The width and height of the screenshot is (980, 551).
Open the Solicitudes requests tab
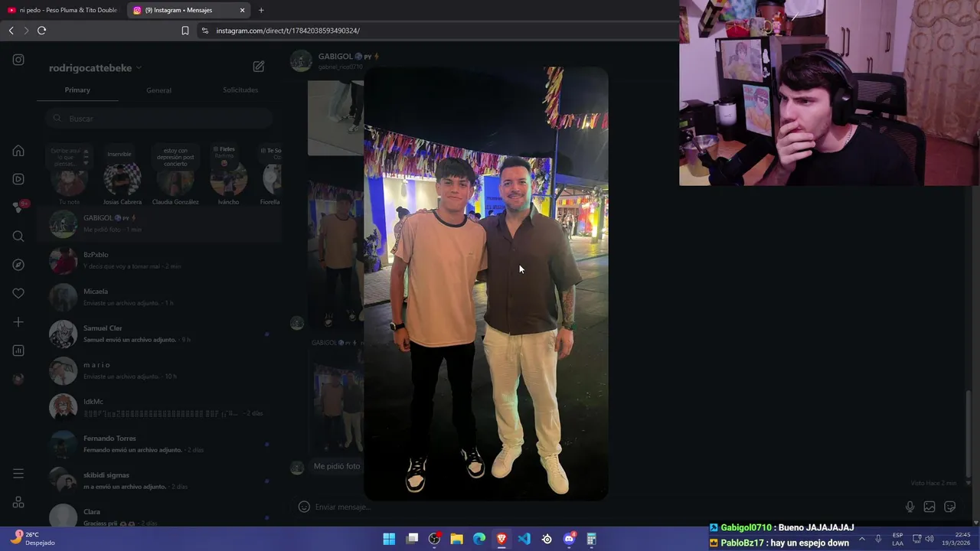click(240, 90)
